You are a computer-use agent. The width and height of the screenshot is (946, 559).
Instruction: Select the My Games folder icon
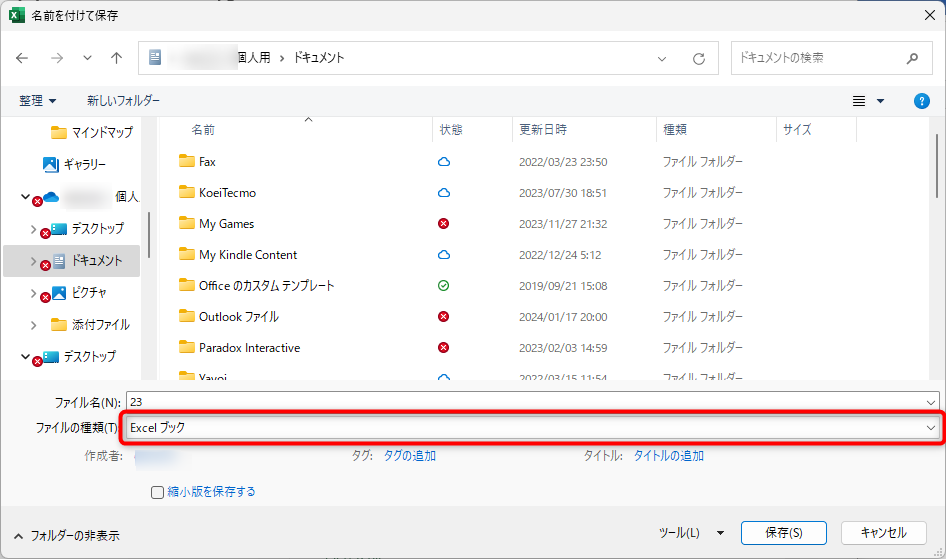tap(187, 223)
